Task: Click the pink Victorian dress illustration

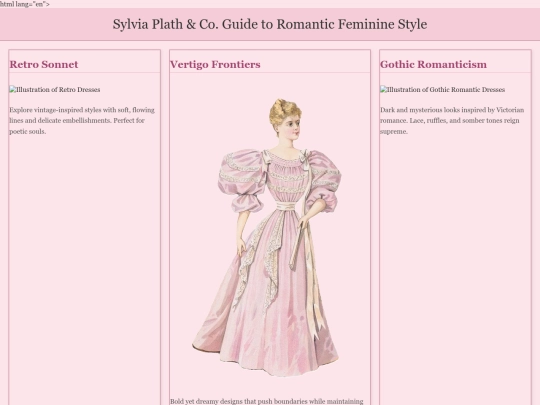Action: coord(267,238)
